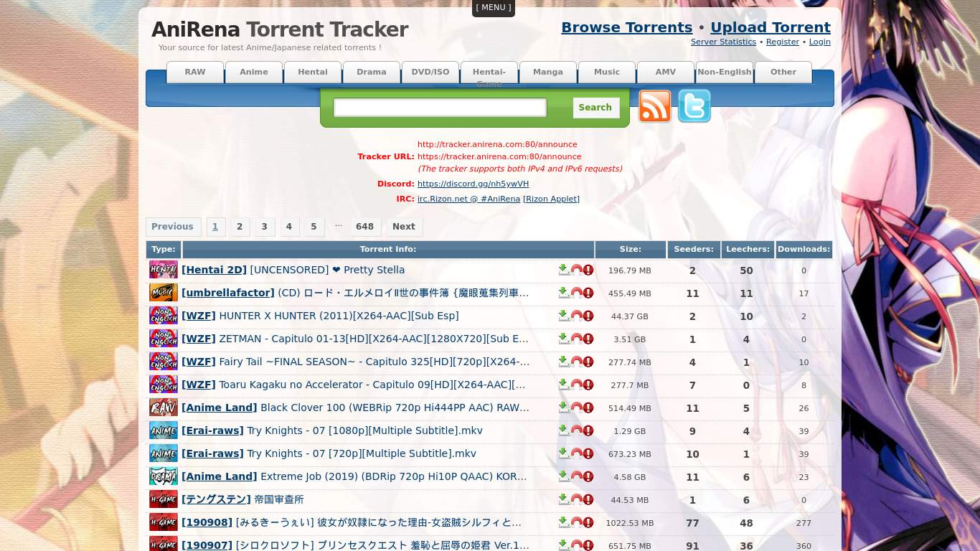
Task: Switch to the Non-English tab
Action: point(725,72)
